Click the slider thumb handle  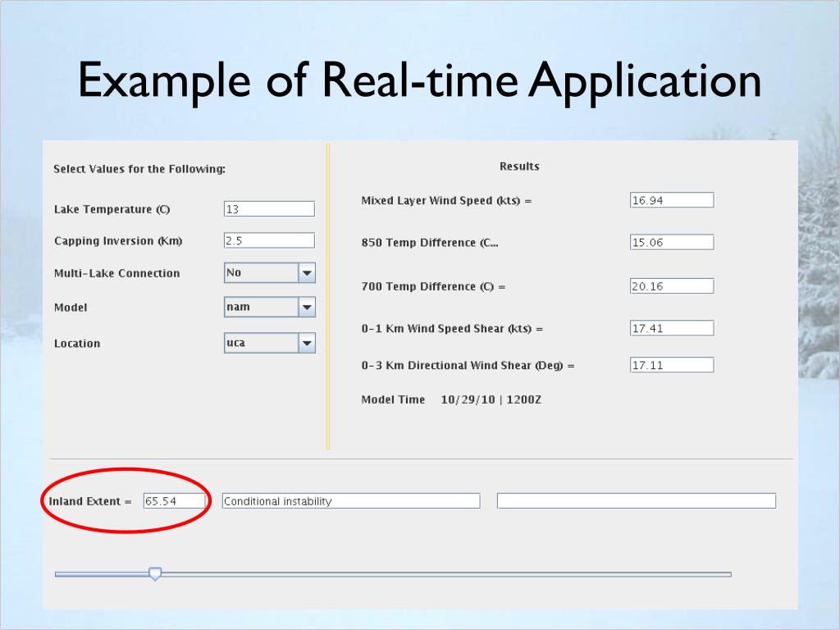[x=154, y=574]
